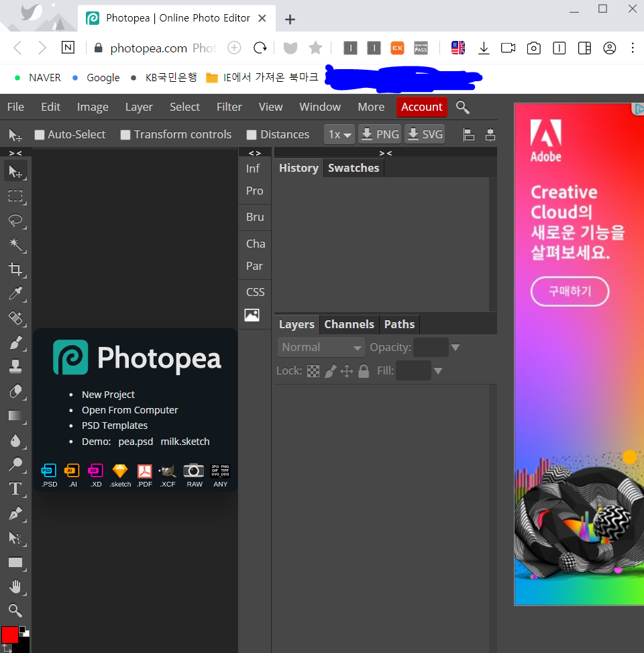Select the Pen tool
This screenshot has height=653, width=644.
[x=16, y=513]
